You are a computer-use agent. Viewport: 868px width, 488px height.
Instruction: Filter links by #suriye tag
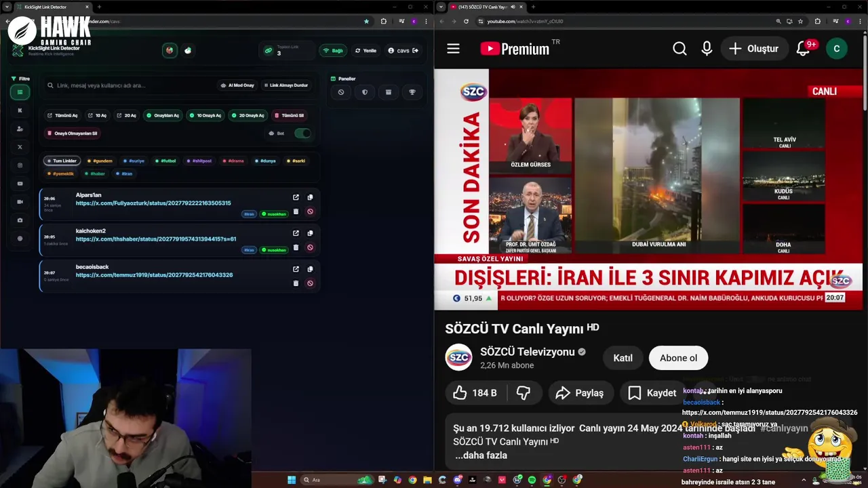click(x=134, y=161)
